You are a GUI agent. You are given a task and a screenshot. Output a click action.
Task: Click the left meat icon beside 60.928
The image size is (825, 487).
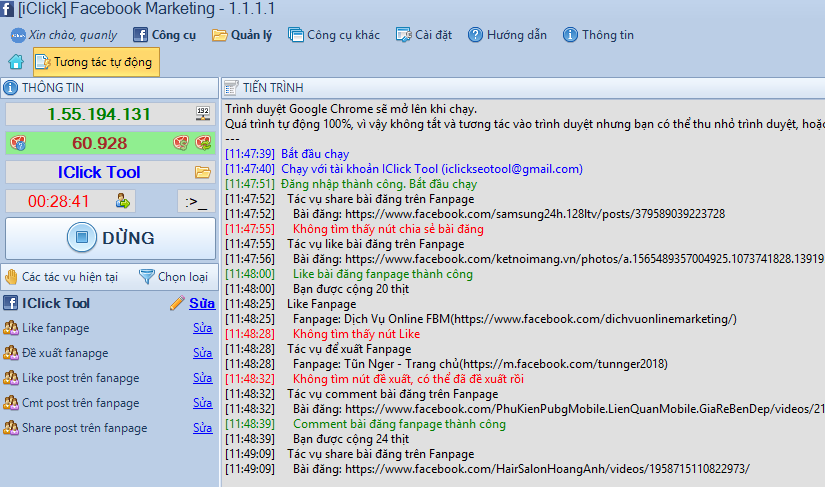tap(18, 143)
